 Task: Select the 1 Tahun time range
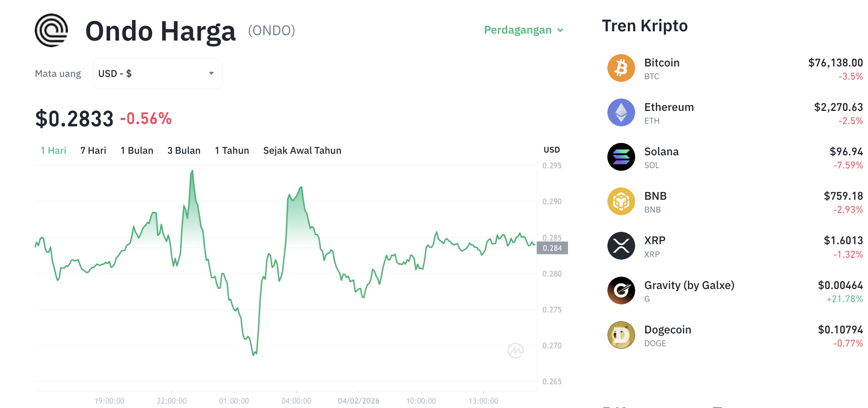(232, 150)
